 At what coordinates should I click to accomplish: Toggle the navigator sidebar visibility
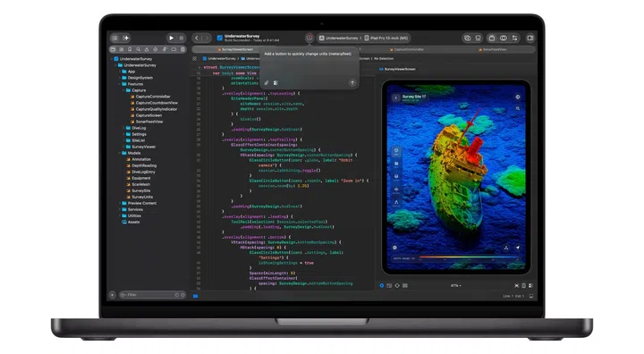[115, 38]
